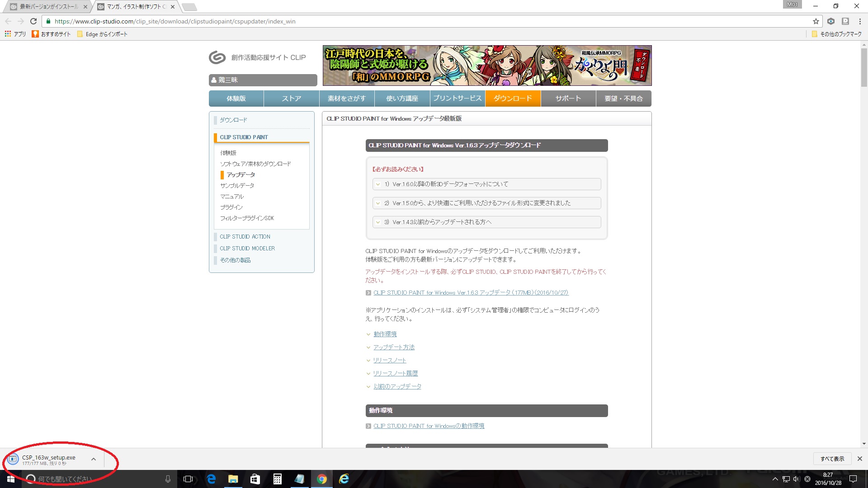Open the おすすめサイト bookmark
Viewport: 868px width, 488px height.
52,34
